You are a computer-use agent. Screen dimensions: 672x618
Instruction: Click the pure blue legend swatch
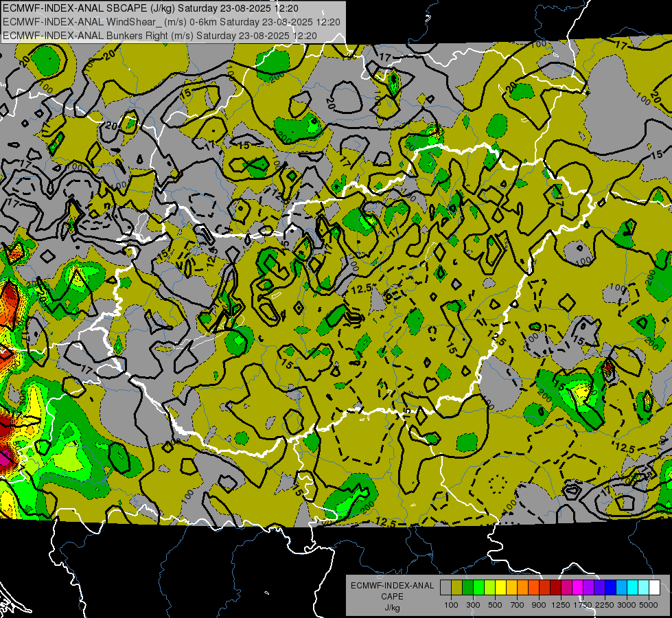(611, 588)
